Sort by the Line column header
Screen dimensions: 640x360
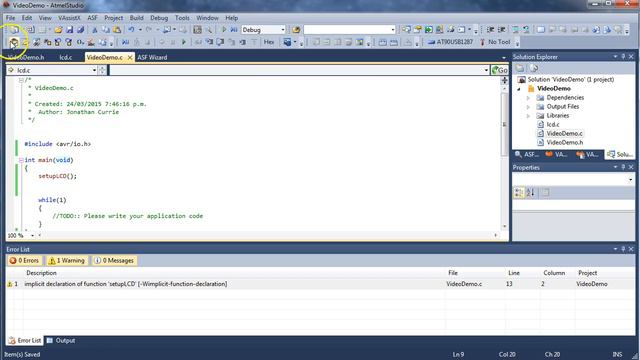point(514,273)
